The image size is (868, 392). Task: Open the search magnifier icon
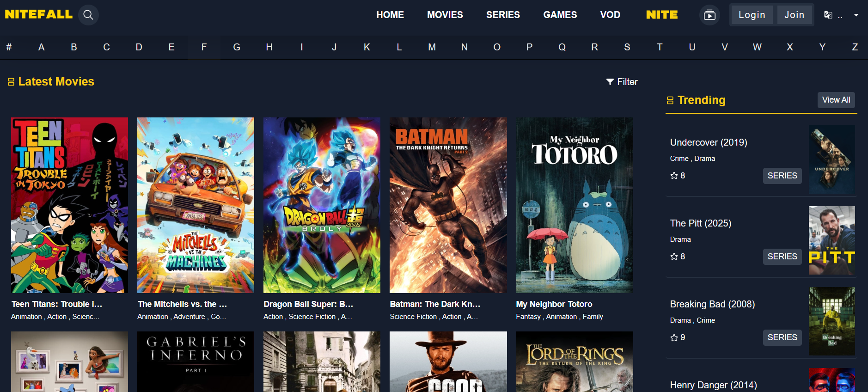88,15
